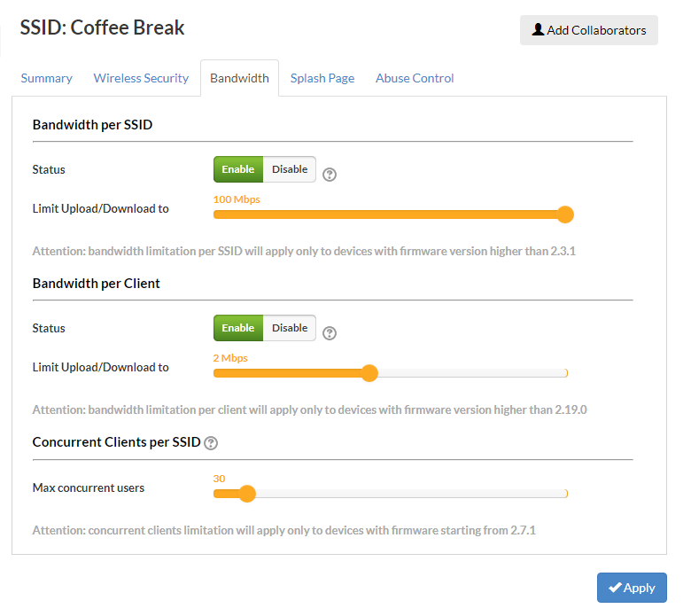Select the Bandwidth tab
Screen dimensions: 691x616
[239, 79]
